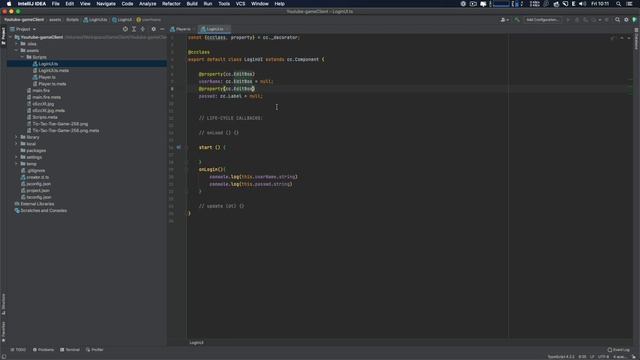Open the File menu
This screenshot has height=360, width=640.
click(56, 4)
